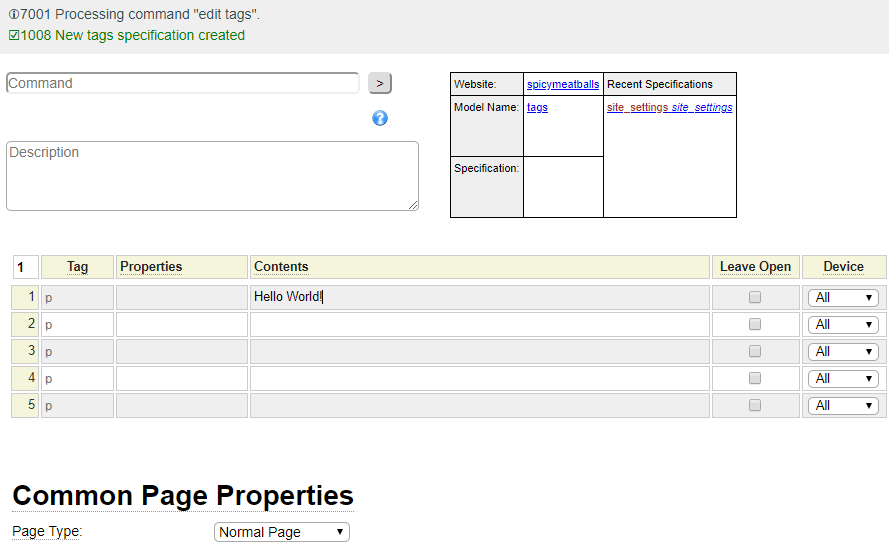This screenshot has width=889, height=546.
Task: Toggle Leave Open checkbox in row 2
Action: point(755,324)
